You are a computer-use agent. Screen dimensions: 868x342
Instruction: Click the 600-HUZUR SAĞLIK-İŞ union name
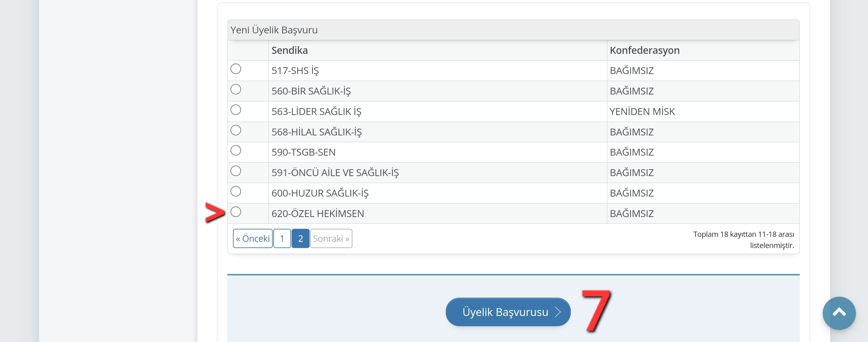click(x=320, y=193)
